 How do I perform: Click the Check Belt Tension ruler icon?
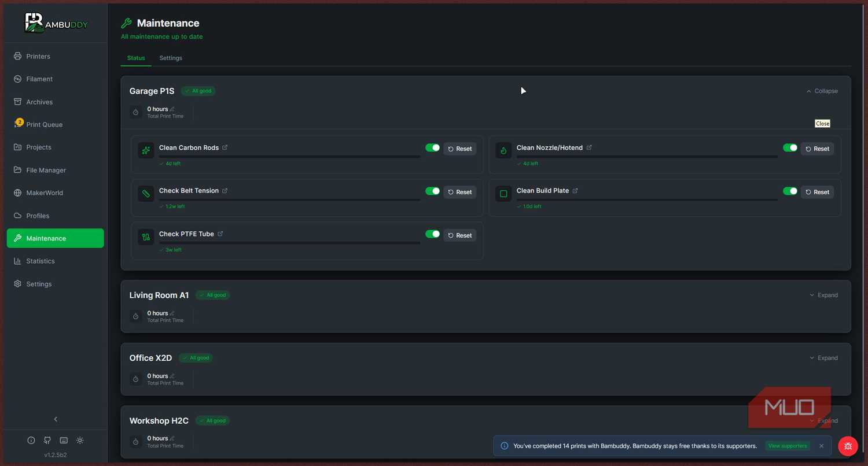[146, 194]
